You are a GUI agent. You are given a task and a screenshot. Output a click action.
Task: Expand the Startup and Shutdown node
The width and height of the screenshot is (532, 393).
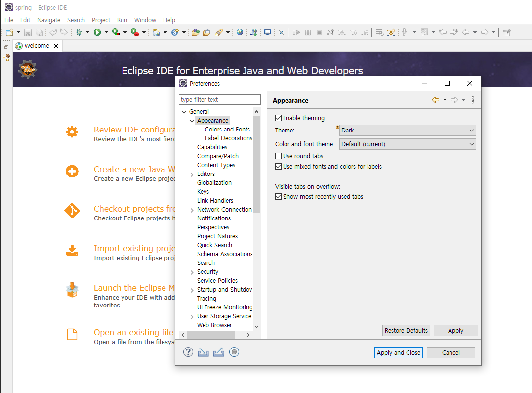point(192,290)
